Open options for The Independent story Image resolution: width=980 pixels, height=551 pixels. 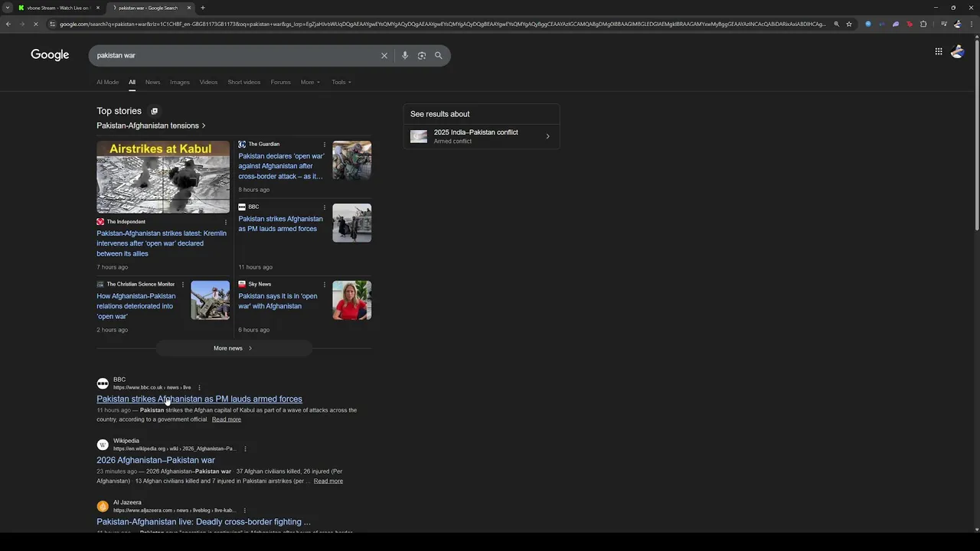point(225,223)
